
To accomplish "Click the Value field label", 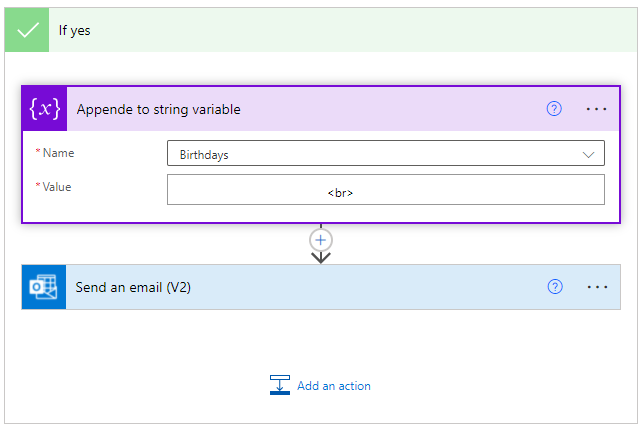I will coord(57,187).
